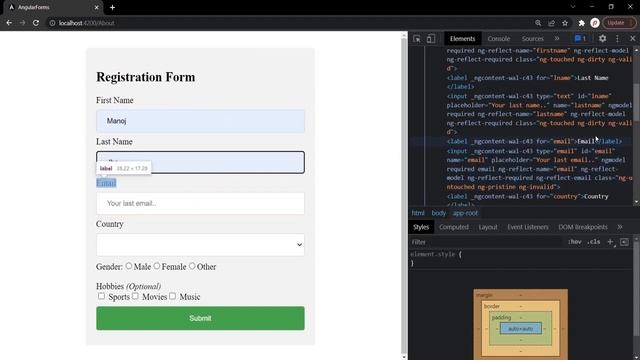The width and height of the screenshot is (640, 360).
Task: Open the Country dropdown
Action: (x=200, y=245)
